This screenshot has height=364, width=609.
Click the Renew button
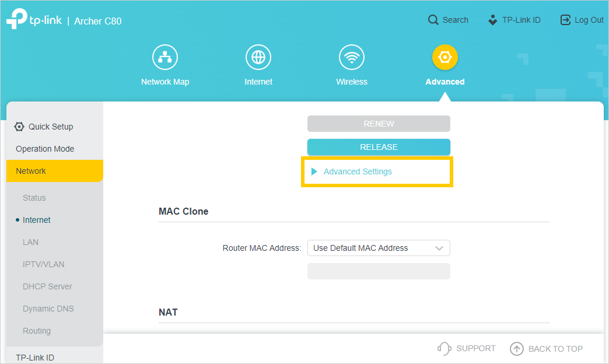point(379,124)
